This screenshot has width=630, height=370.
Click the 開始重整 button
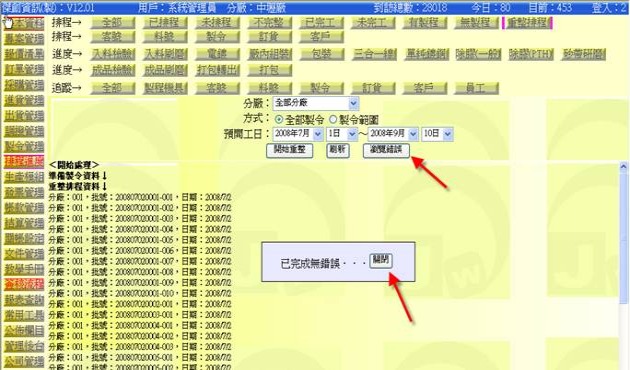[289, 150]
